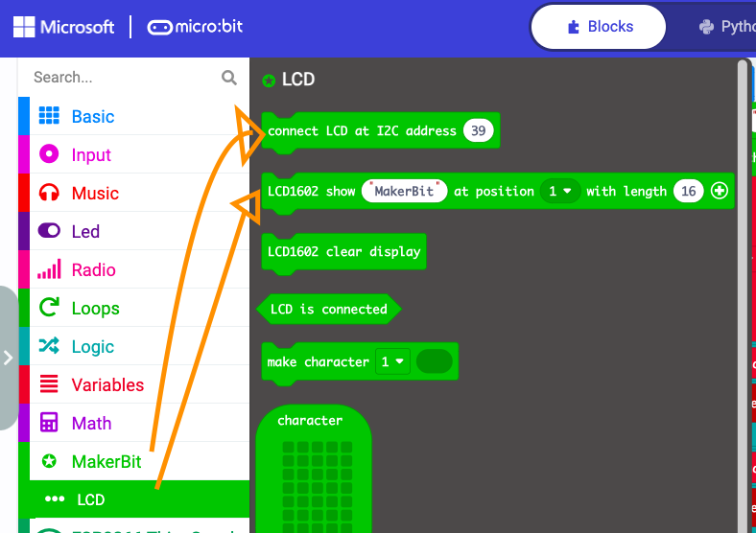
Task: Expand the collapsed simulator side panel arrow
Action: pos(8,358)
